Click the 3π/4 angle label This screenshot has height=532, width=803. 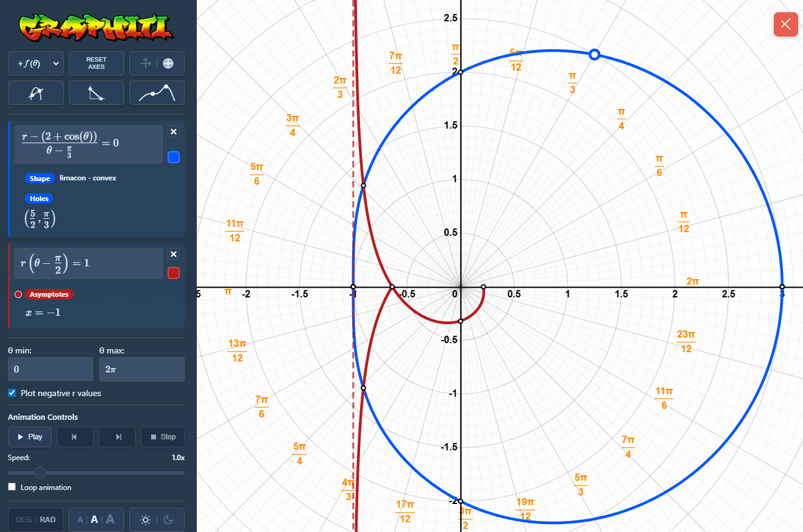tap(292, 125)
